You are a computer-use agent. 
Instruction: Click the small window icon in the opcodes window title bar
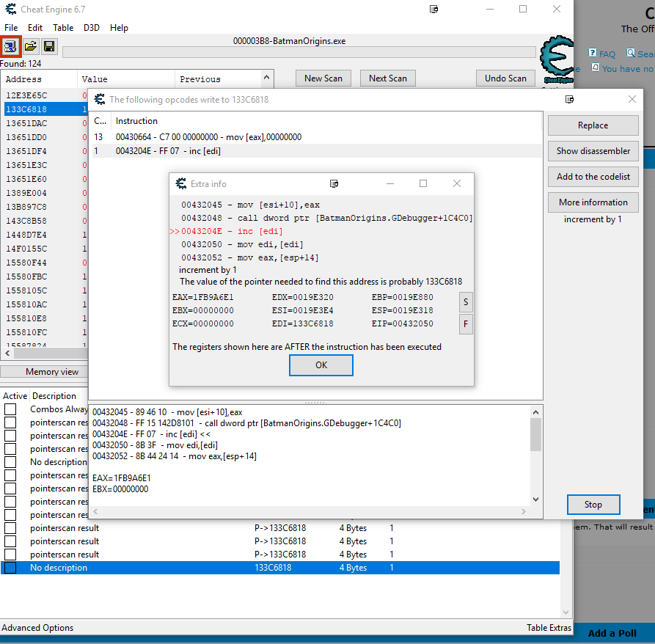(x=569, y=99)
